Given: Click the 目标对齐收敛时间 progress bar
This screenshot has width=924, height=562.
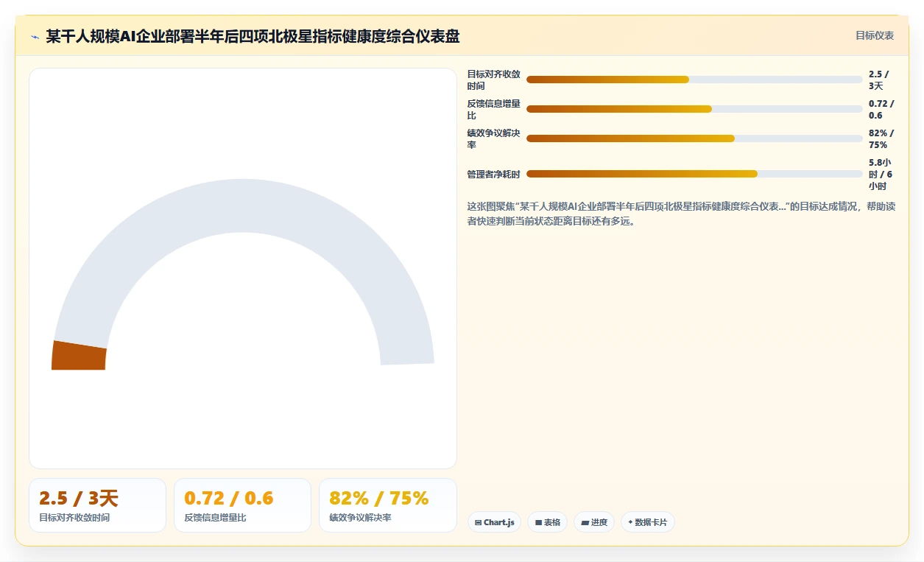Looking at the screenshot, I should [694, 80].
